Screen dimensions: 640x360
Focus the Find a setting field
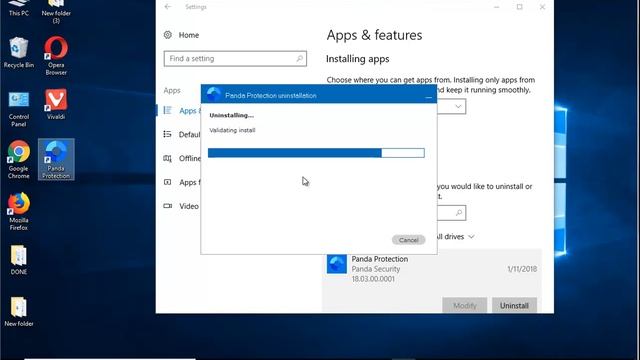coord(235,58)
